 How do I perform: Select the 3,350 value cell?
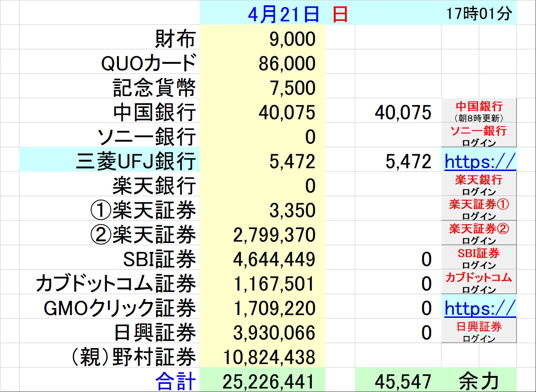tap(262, 208)
